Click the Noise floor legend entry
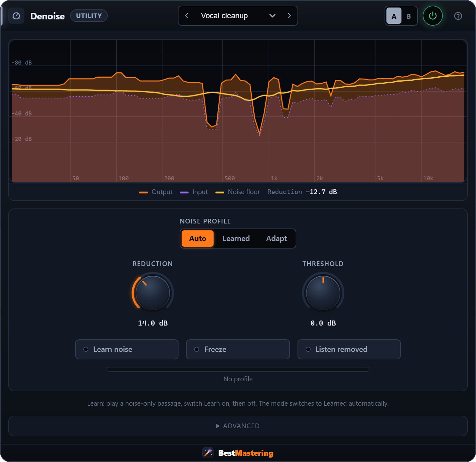The width and height of the screenshot is (476, 462). tap(238, 192)
